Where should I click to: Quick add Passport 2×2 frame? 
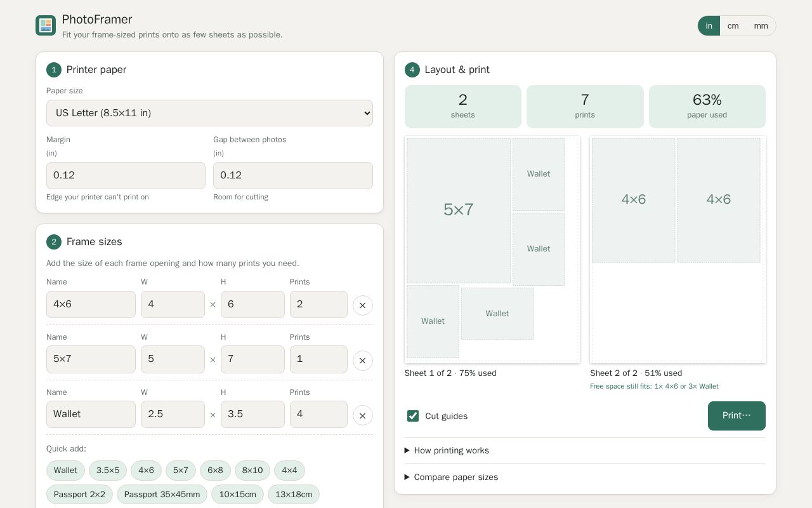(x=79, y=495)
